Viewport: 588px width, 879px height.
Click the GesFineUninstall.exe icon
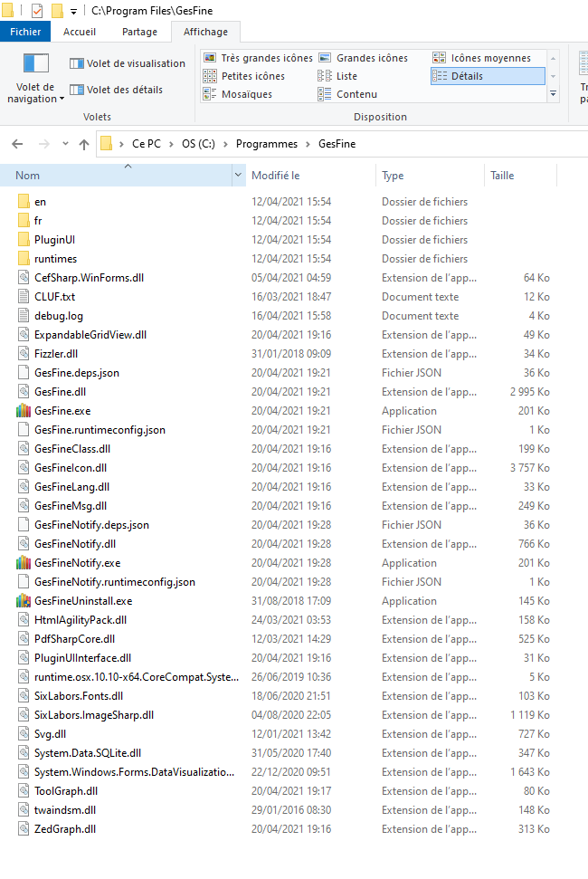point(24,601)
